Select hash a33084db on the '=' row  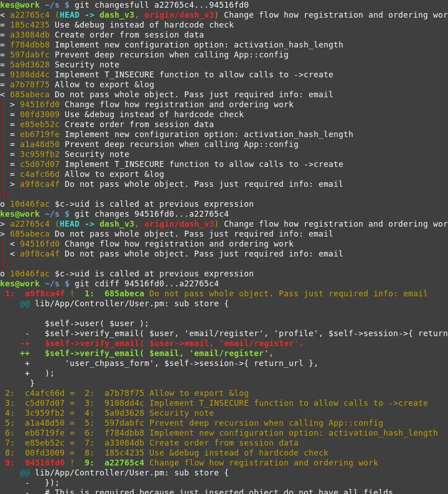point(29,35)
